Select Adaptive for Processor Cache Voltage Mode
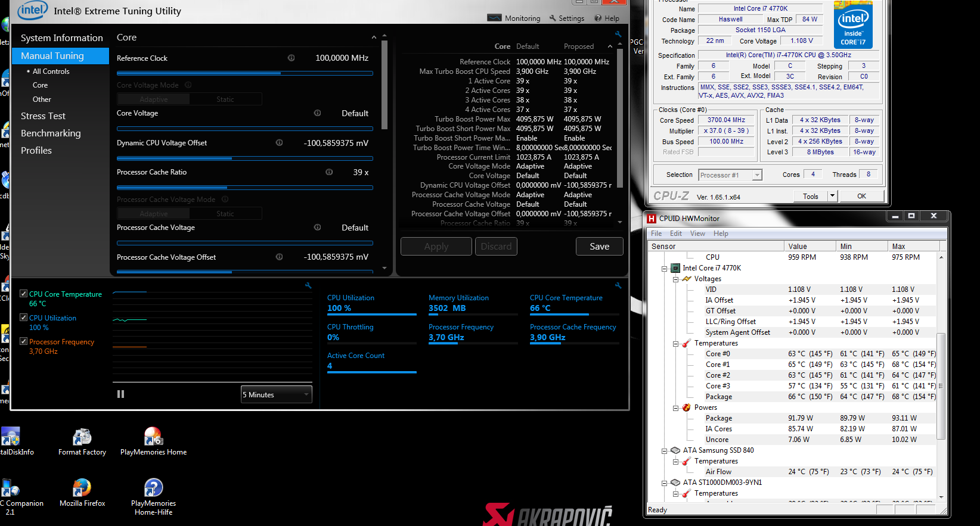The width and height of the screenshot is (980, 526). pyautogui.click(x=154, y=214)
